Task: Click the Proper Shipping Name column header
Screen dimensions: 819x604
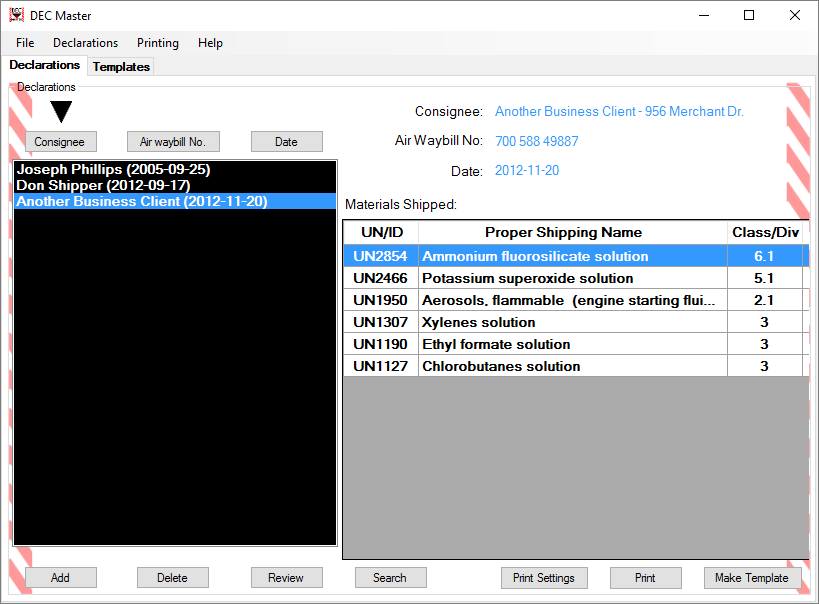Action: click(x=573, y=233)
